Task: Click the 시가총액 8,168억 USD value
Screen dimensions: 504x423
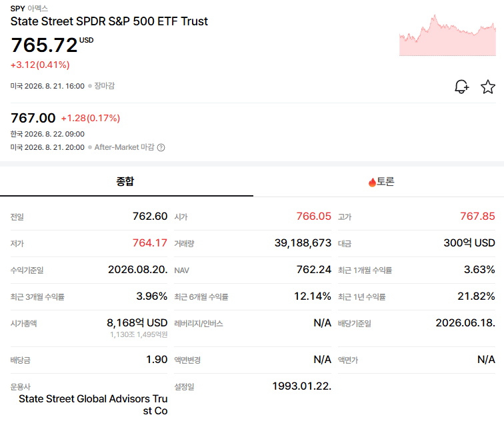Action: click(x=137, y=322)
